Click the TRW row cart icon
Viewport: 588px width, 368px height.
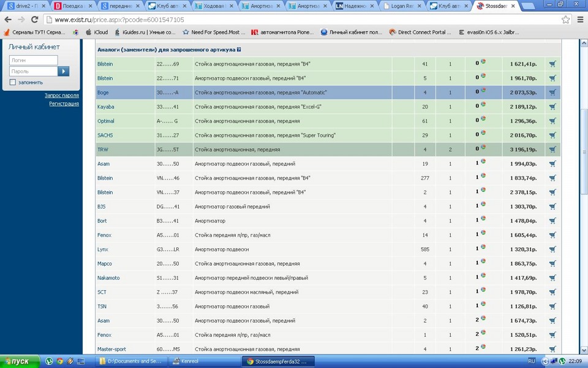tap(552, 150)
